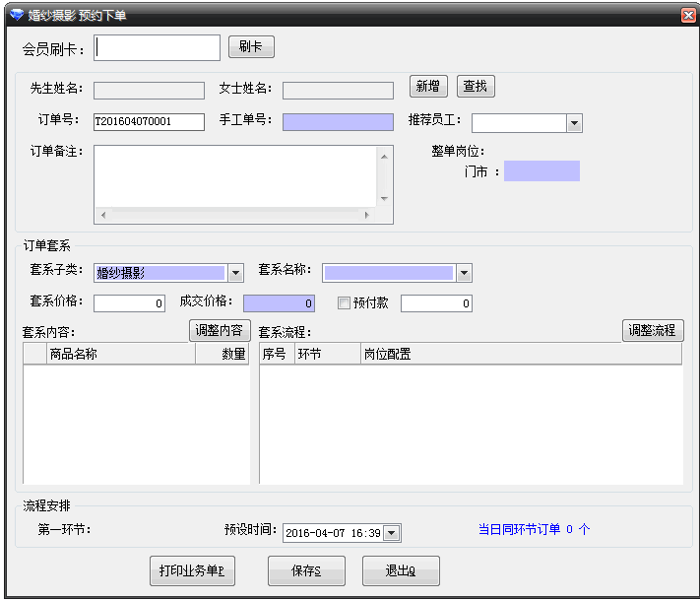Click the 刷卡 button
Image resolution: width=700 pixels, height=601 pixels.
click(251, 47)
